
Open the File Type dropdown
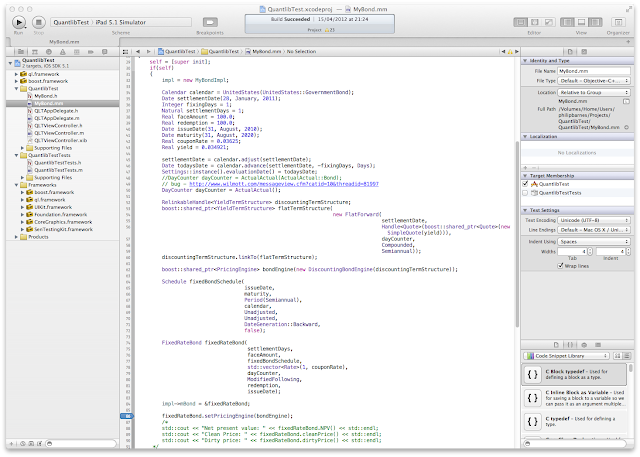[594, 81]
